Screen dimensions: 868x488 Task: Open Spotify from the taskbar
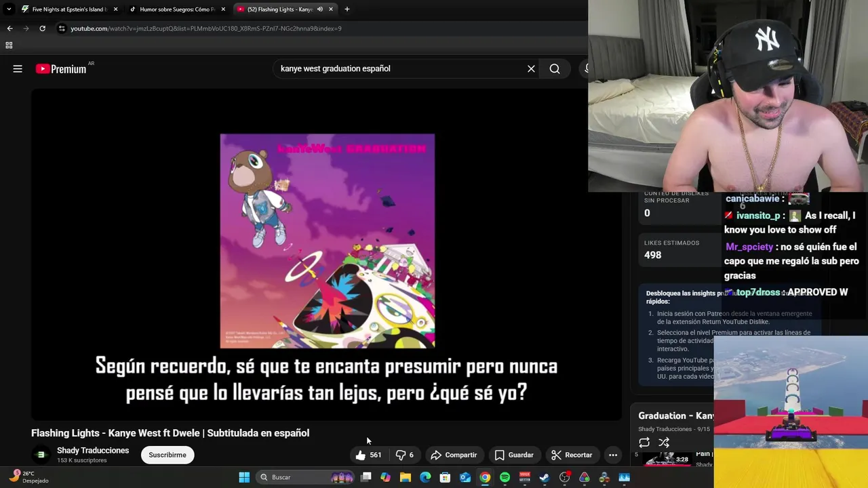tap(505, 477)
